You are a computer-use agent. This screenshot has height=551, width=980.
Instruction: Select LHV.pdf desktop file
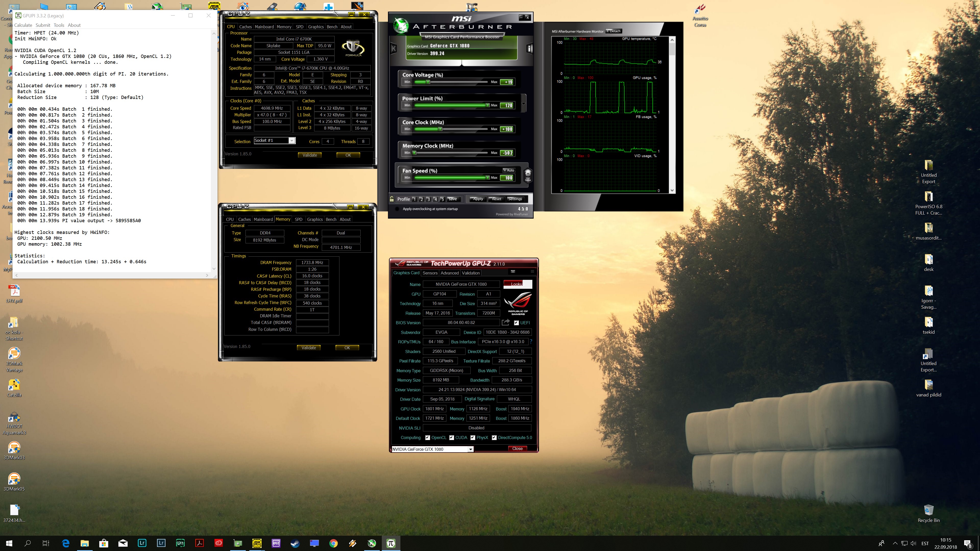pos(14,294)
